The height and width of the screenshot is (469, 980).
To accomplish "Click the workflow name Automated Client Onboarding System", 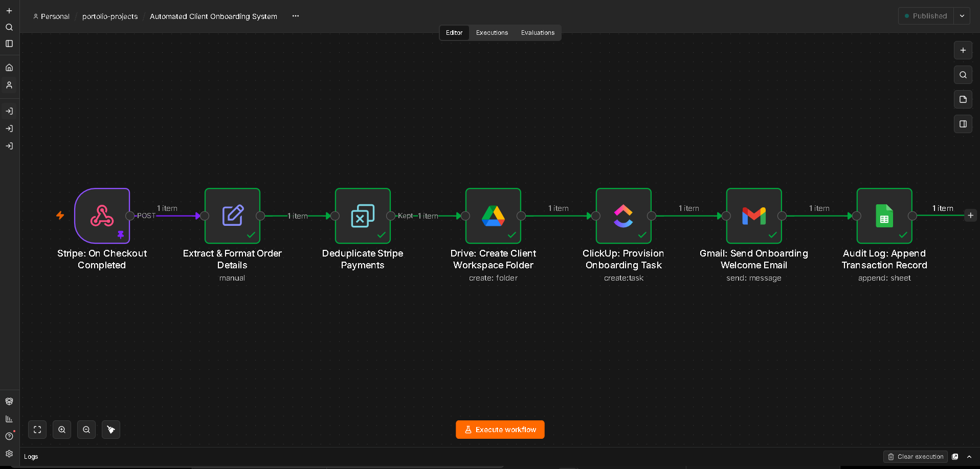I will pyautogui.click(x=213, y=16).
